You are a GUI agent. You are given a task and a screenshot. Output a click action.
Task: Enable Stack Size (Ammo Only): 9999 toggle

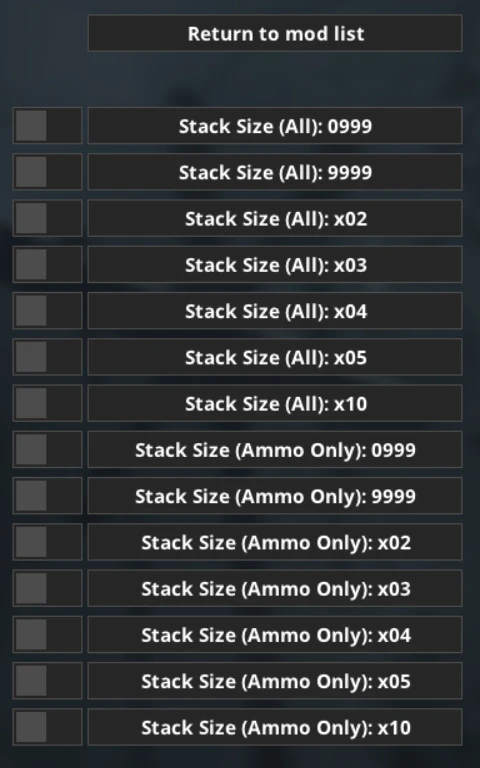tap(47, 496)
